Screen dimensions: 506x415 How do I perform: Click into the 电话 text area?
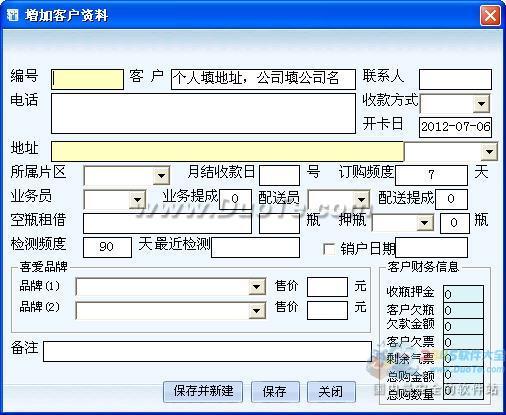click(203, 113)
